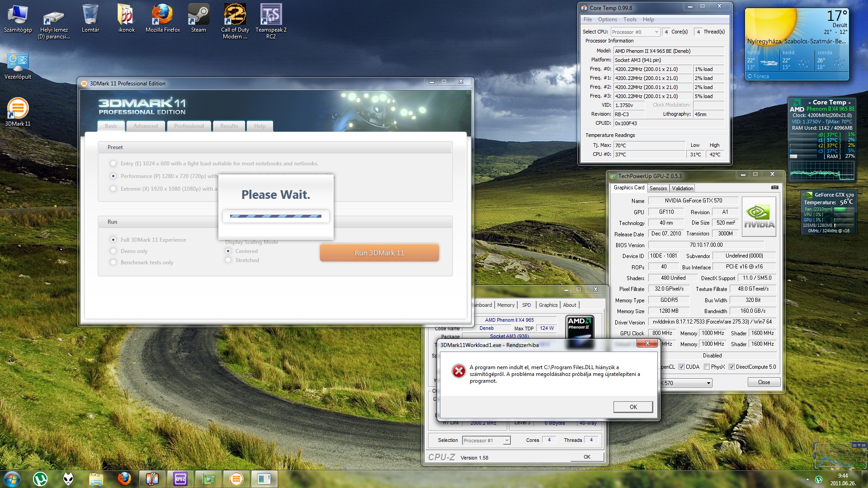Click the NVIDIA logo in GPU-Z
This screenshot has height=488, width=868.
tap(759, 216)
